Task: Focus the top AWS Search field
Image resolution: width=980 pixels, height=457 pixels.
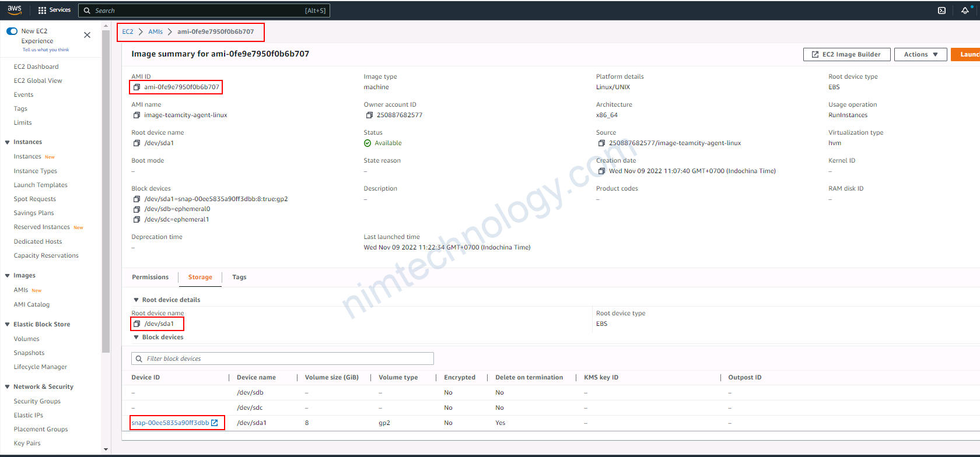Action: click(204, 10)
